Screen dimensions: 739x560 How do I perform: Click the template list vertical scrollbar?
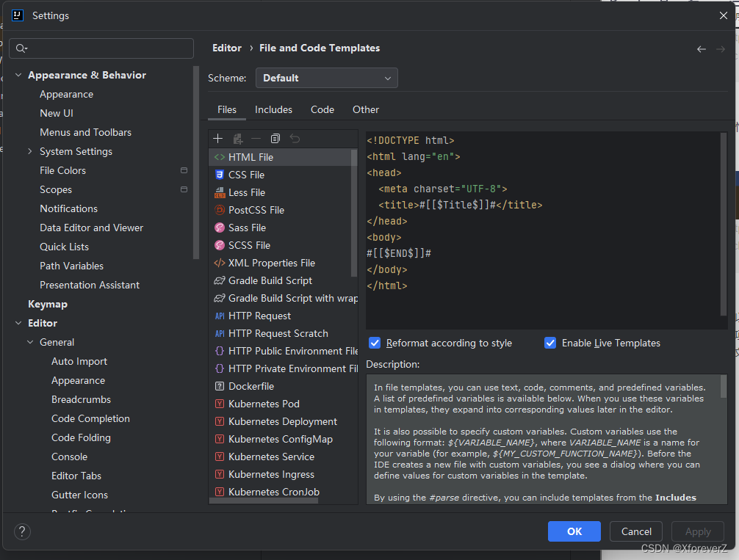coord(354,214)
